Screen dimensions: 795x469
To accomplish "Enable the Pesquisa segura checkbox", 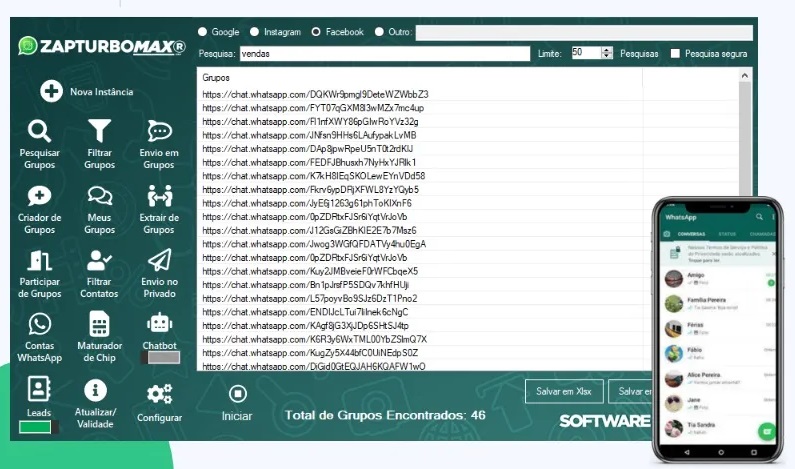I will coord(676,53).
